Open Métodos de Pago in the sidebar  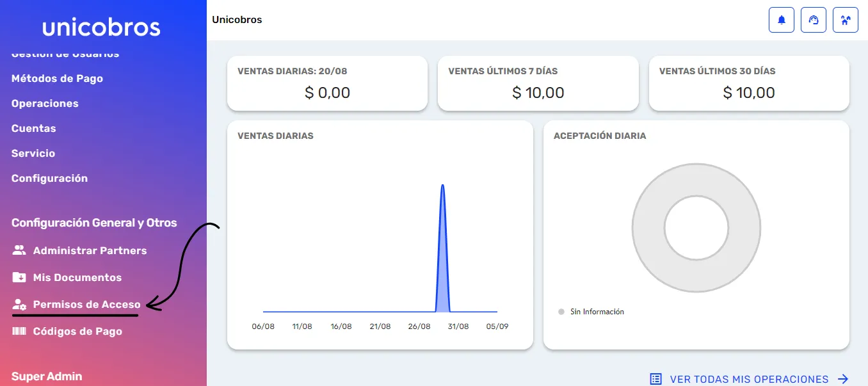click(57, 78)
